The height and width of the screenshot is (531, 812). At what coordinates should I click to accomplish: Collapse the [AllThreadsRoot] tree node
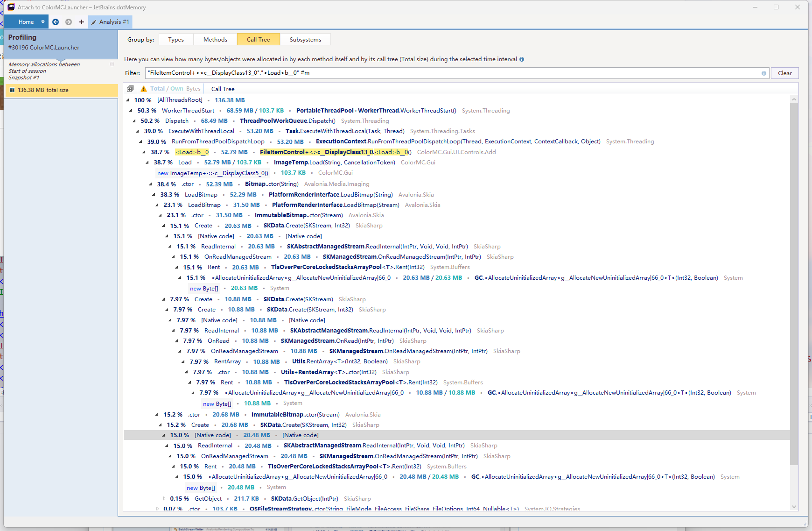pyautogui.click(x=127, y=99)
